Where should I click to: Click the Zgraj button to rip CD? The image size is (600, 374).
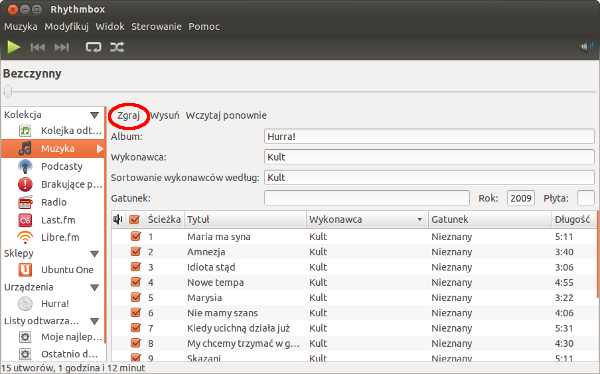129,116
